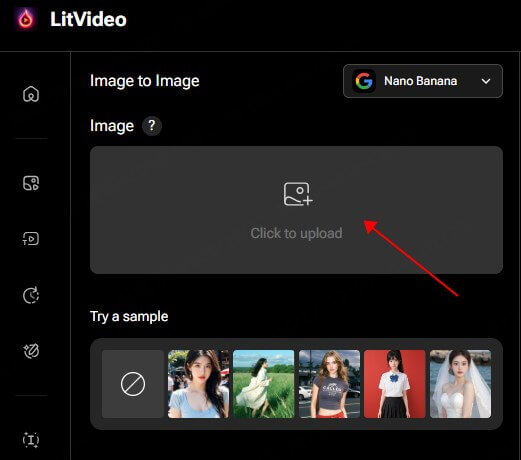Click the 'Click to upload' text
521x460 pixels.
click(296, 233)
